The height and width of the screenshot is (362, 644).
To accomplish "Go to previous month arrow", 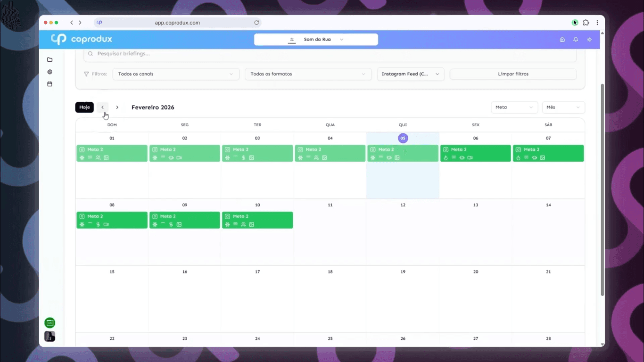I will pyautogui.click(x=103, y=107).
